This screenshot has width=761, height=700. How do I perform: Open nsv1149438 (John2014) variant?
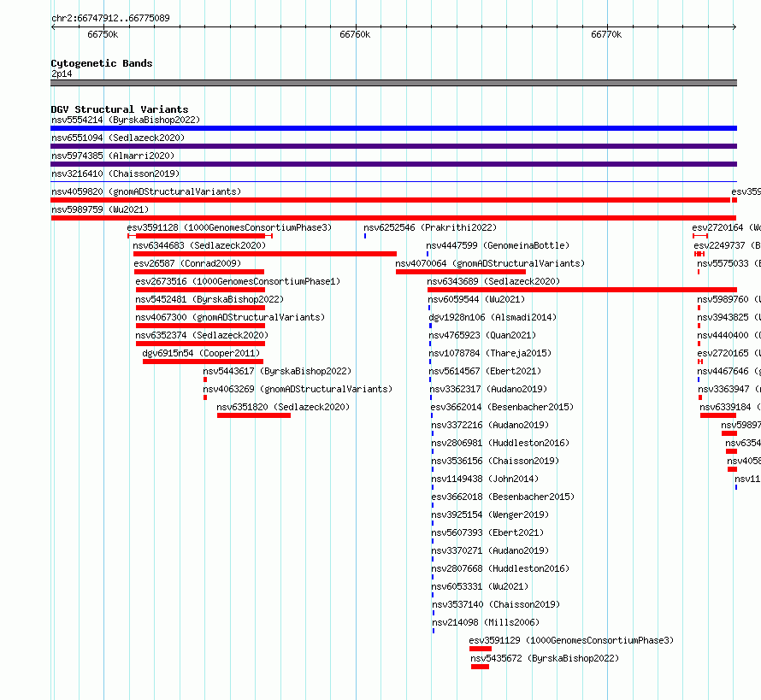[x=485, y=479]
